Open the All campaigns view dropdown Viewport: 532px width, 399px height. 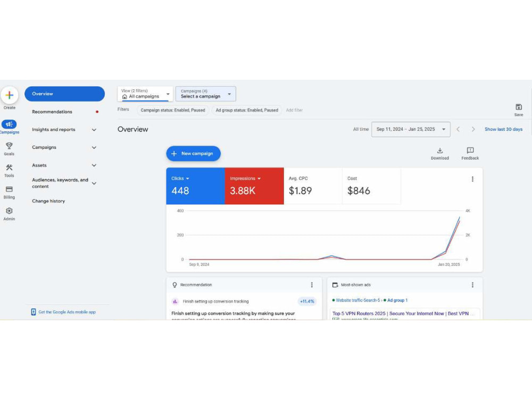[x=145, y=94]
